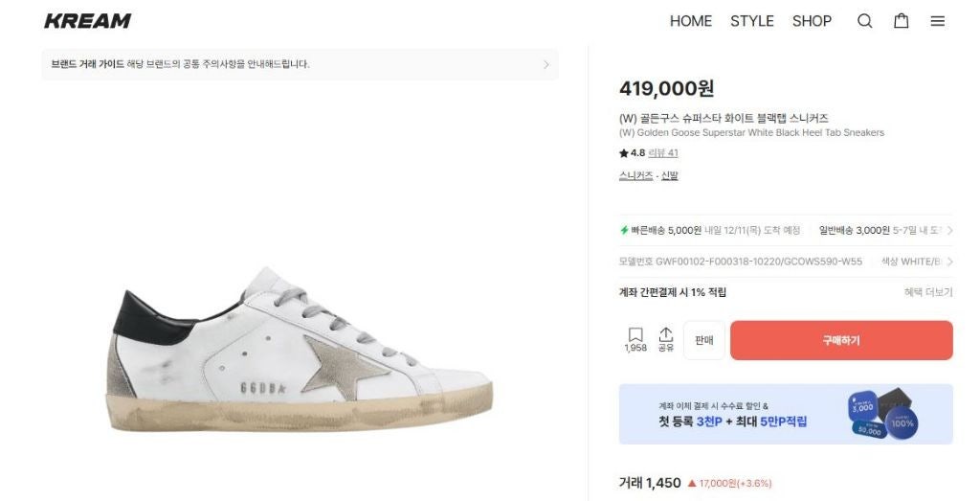Open the 스니커즈 category link

[635, 175]
